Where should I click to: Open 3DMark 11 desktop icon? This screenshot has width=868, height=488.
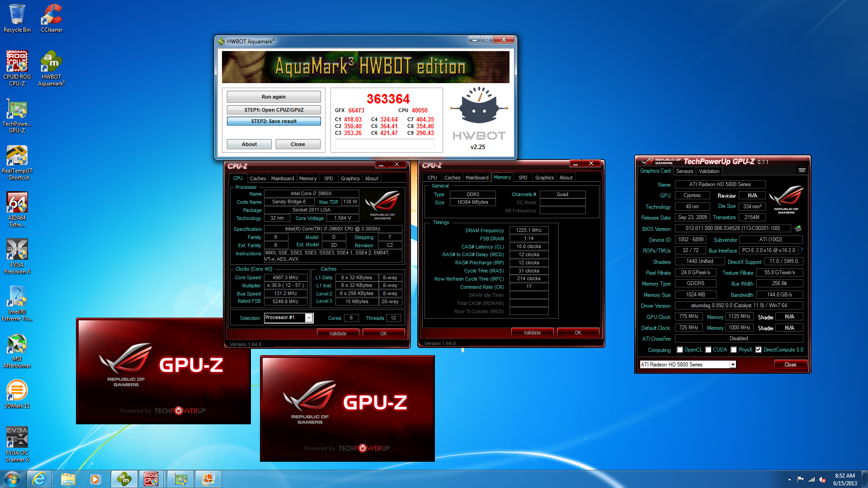(x=17, y=394)
